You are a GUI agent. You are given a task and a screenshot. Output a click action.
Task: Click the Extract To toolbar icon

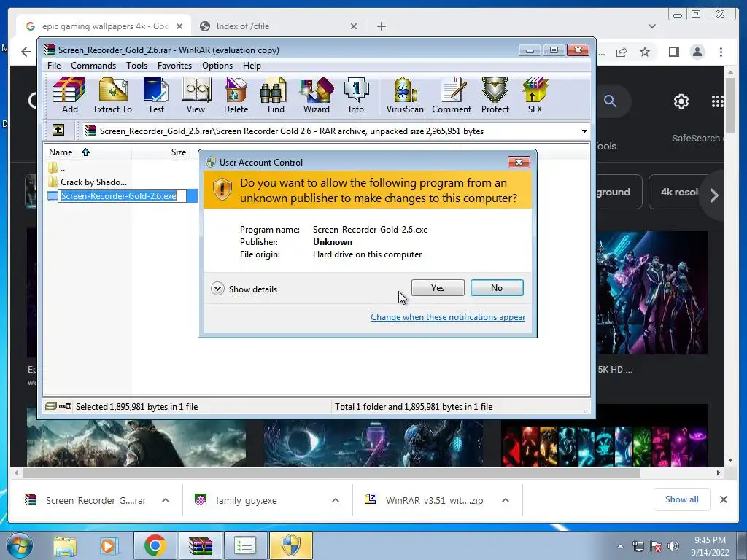point(113,96)
